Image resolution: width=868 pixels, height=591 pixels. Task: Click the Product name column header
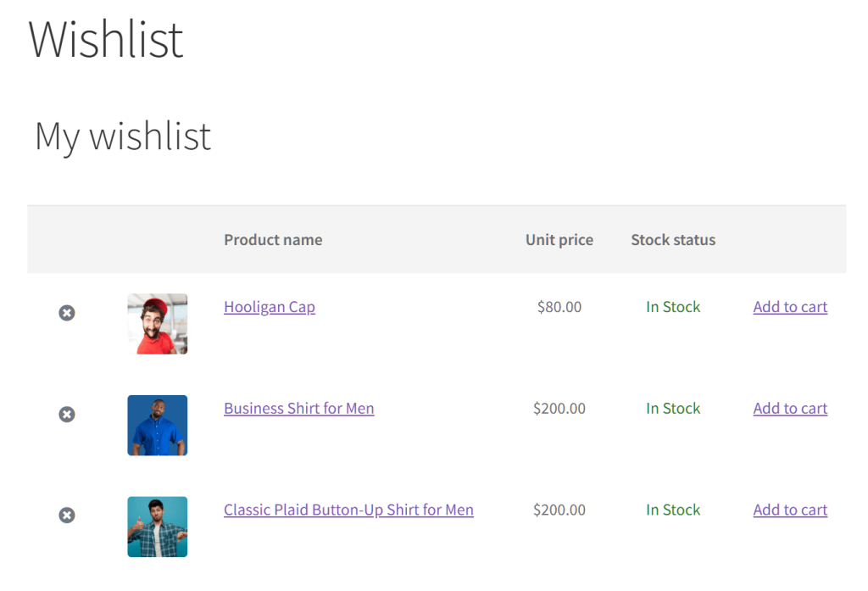tap(273, 240)
